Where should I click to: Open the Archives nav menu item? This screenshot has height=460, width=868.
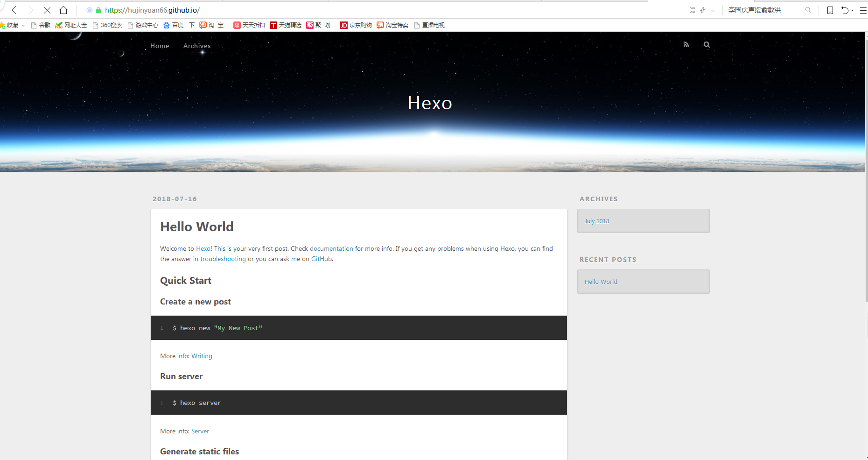tap(196, 46)
